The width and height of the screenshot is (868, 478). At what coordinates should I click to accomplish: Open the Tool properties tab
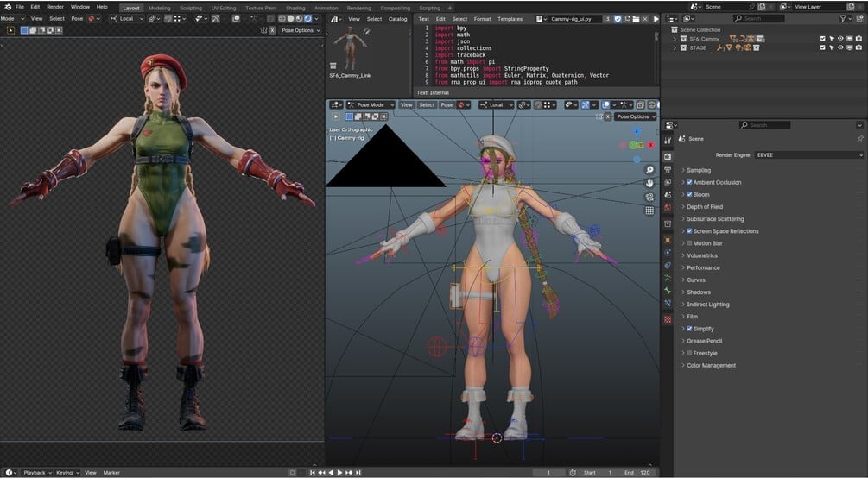pyautogui.click(x=668, y=141)
